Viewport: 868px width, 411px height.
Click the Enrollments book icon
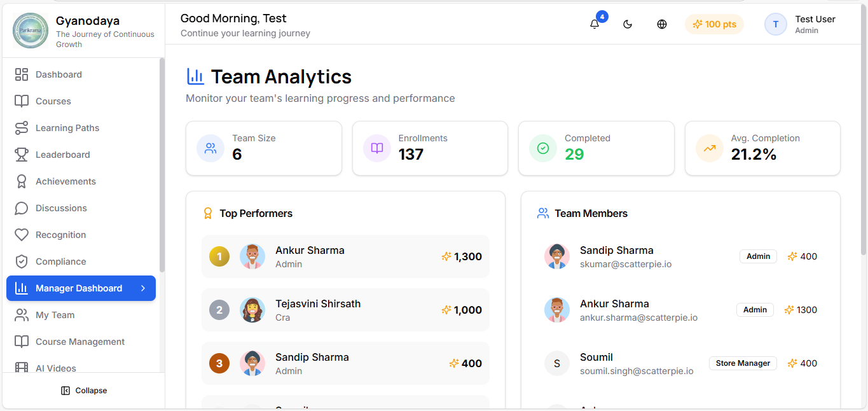pos(377,148)
